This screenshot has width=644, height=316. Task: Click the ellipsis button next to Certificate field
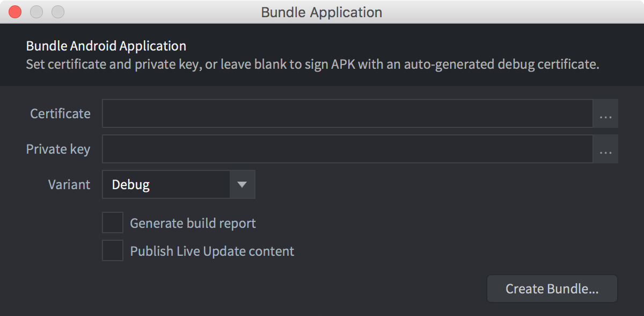[605, 113]
